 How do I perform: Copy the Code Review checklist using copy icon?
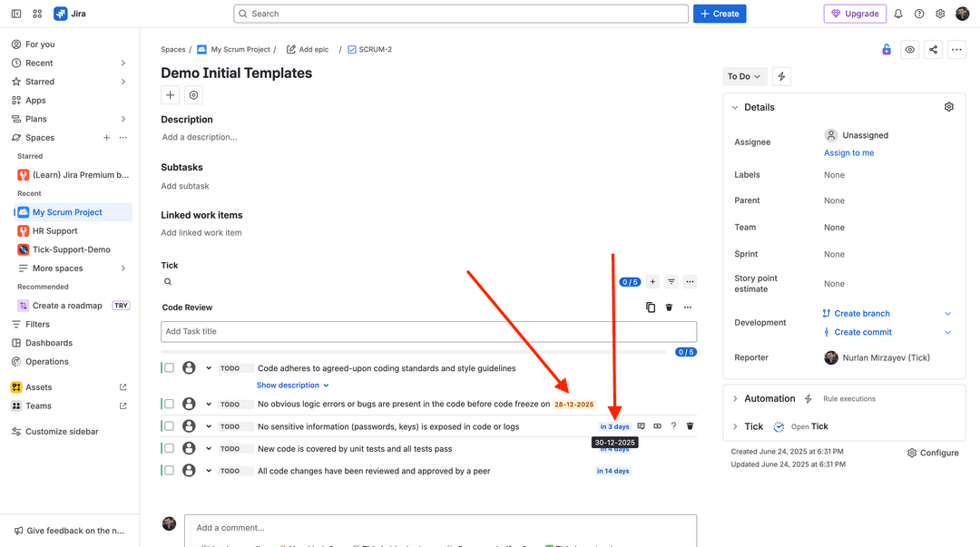pos(651,308)
